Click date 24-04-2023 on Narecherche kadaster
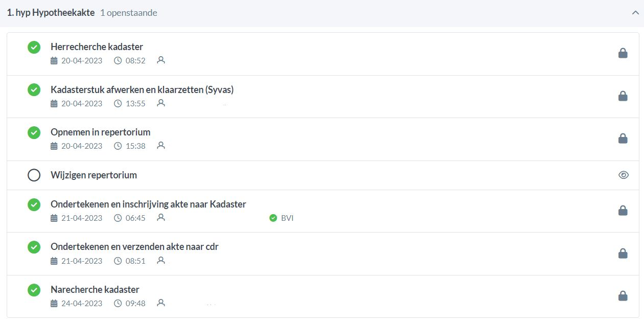Viewport: 644px width, 322px height. point(82,304)
